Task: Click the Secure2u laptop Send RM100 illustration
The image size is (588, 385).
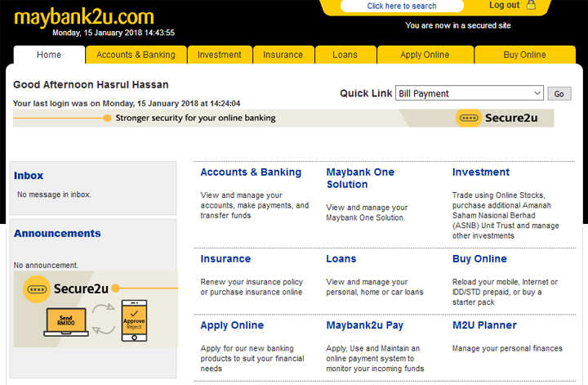Action: (x=66, y=321)
